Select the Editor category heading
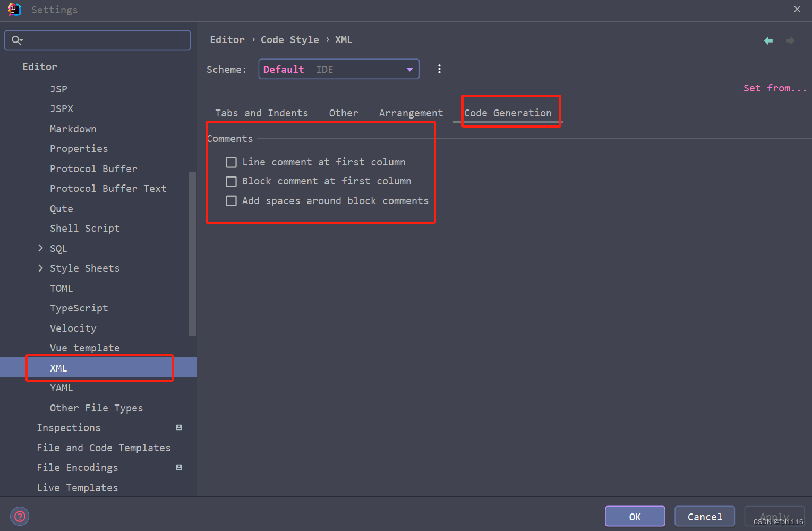812x531 pixels. pos(40,66)
